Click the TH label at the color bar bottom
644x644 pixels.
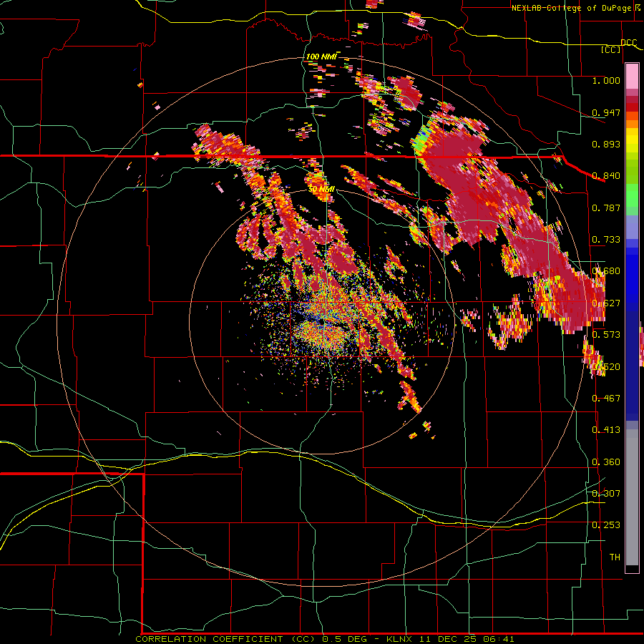pos(615,557)
